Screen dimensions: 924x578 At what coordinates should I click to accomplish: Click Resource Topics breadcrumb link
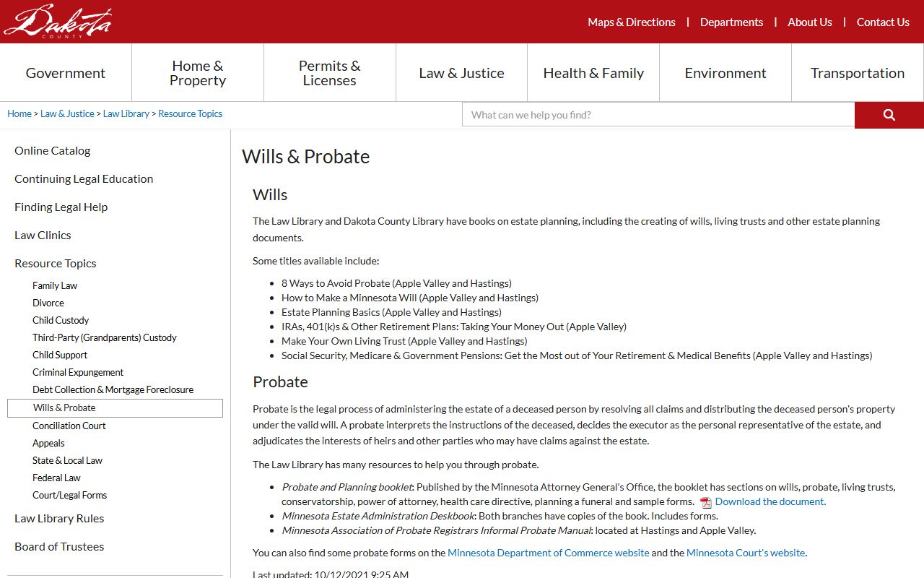tap(191, 113)
